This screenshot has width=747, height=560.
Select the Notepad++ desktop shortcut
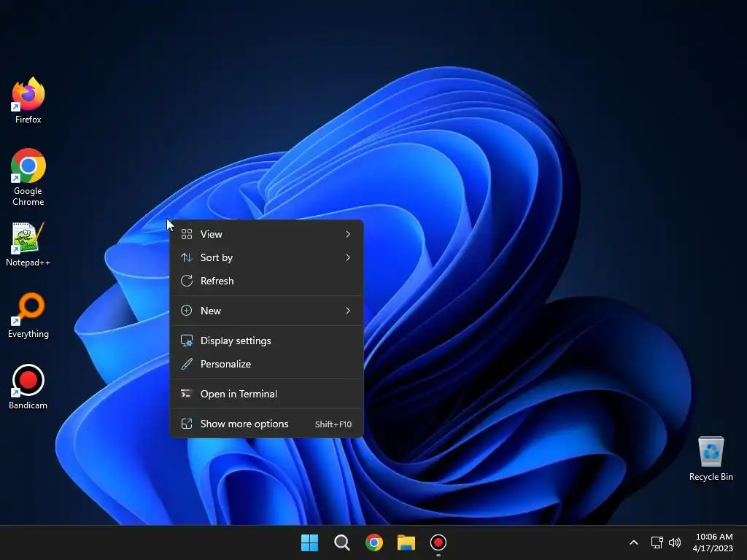tap(28, 244)
